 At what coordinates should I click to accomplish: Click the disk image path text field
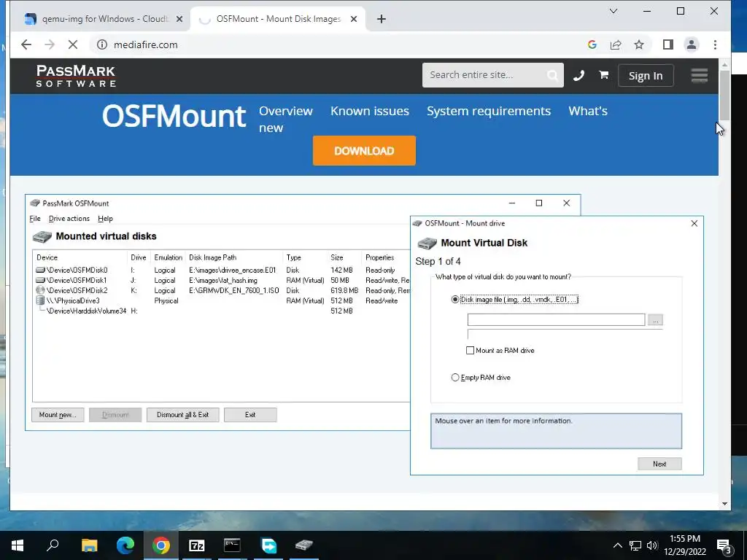[556, 320]
